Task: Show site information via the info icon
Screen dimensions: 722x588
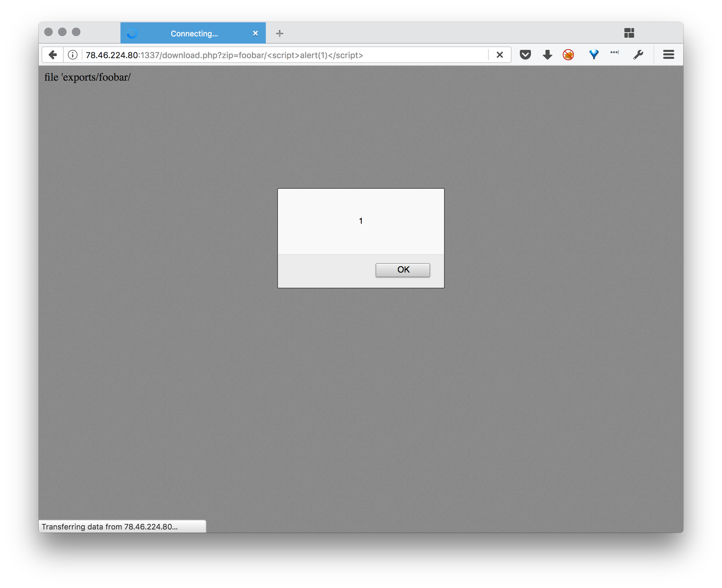Action: [73, 55]
